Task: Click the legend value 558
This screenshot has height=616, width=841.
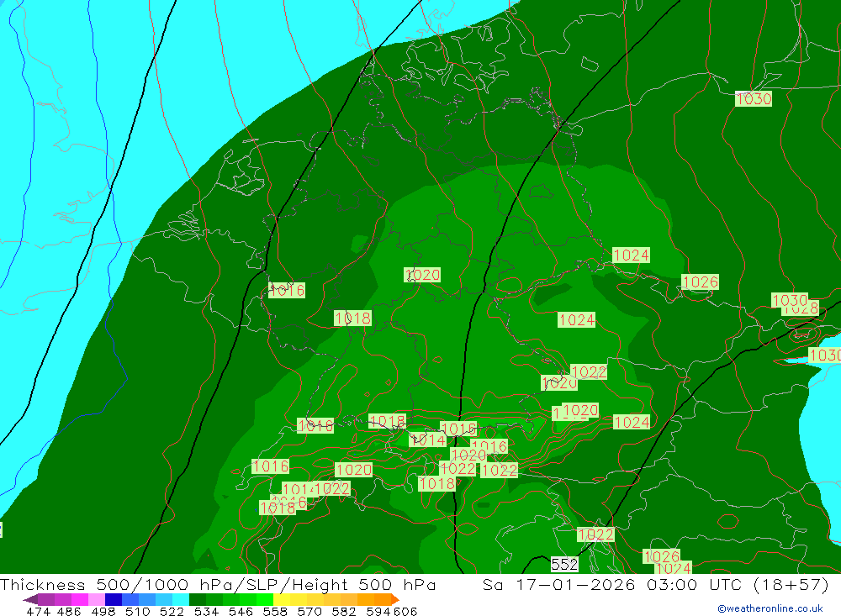Action: (275, 611)
